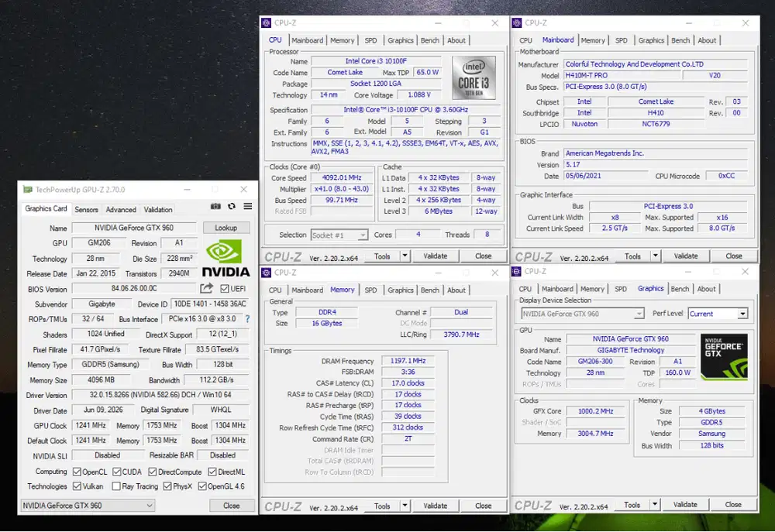Click the Memory Size value 16 GBytes
This screenshot has width=775, height=532.
327,323
